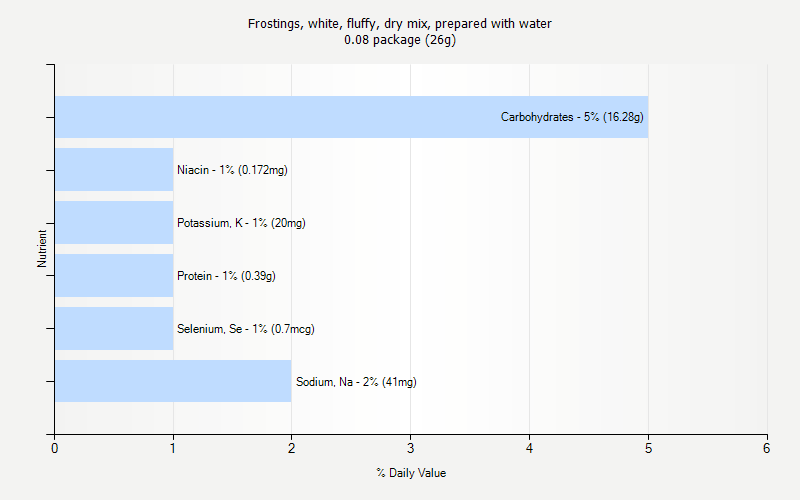Screen dimensions: 800x500
Task: Select the Potassium, K bar
Action: coord(114,223)
